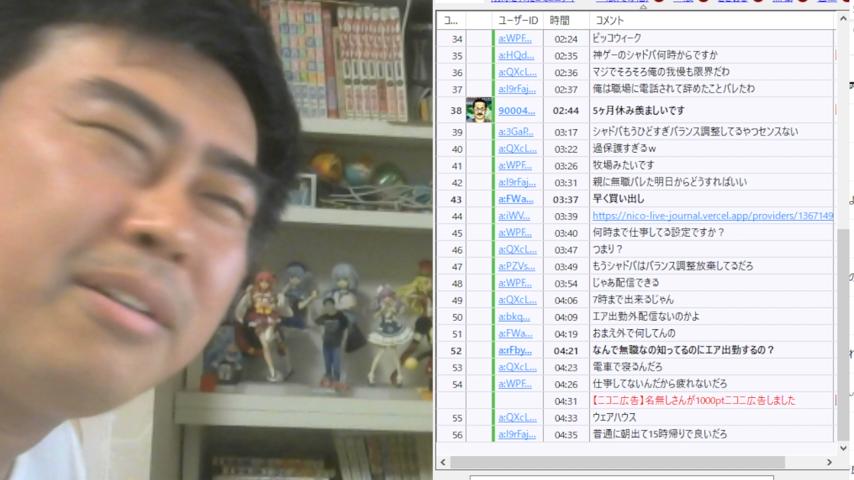Open user a:PZVs... in row 47
Viewport: 854px width, 480px height.
tap(516, 266)
